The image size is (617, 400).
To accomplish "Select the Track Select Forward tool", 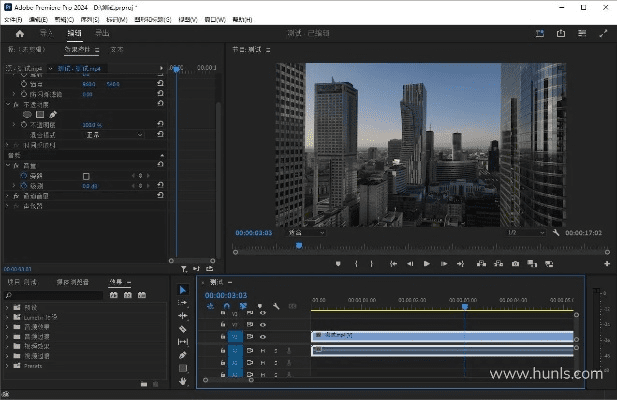I will (x=183, y=302).
